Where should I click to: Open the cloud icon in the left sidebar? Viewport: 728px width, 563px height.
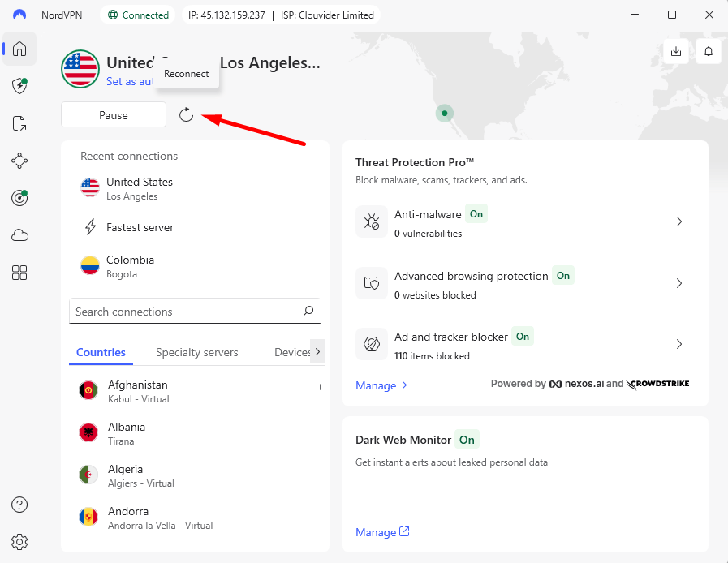point(19,235)
